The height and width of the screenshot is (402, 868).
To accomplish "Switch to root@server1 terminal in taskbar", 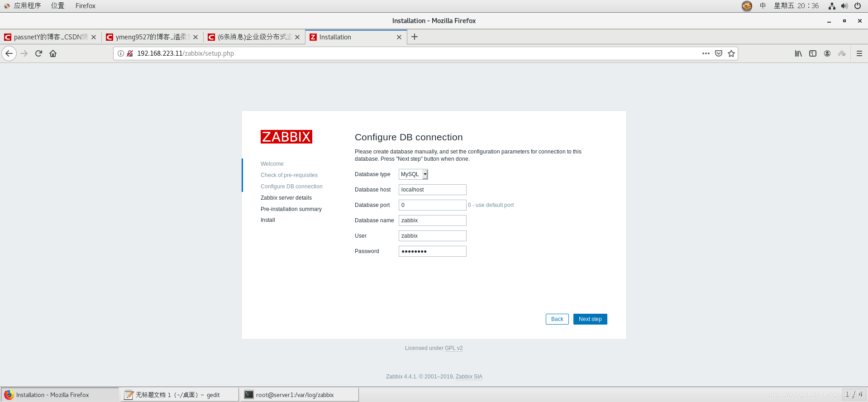I will click(x=300, y=395).
